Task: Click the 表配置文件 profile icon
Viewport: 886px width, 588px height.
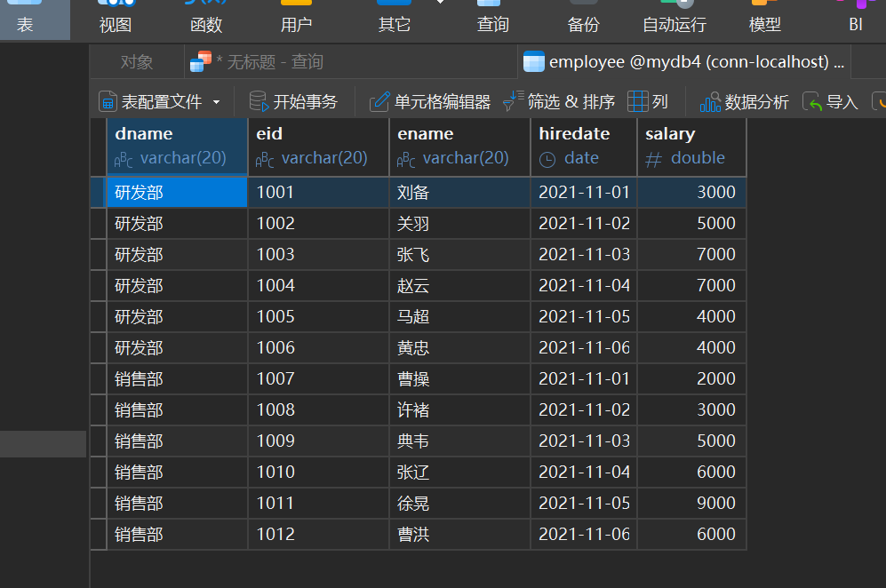Action: pyautogui.click(x=108, y=101)
